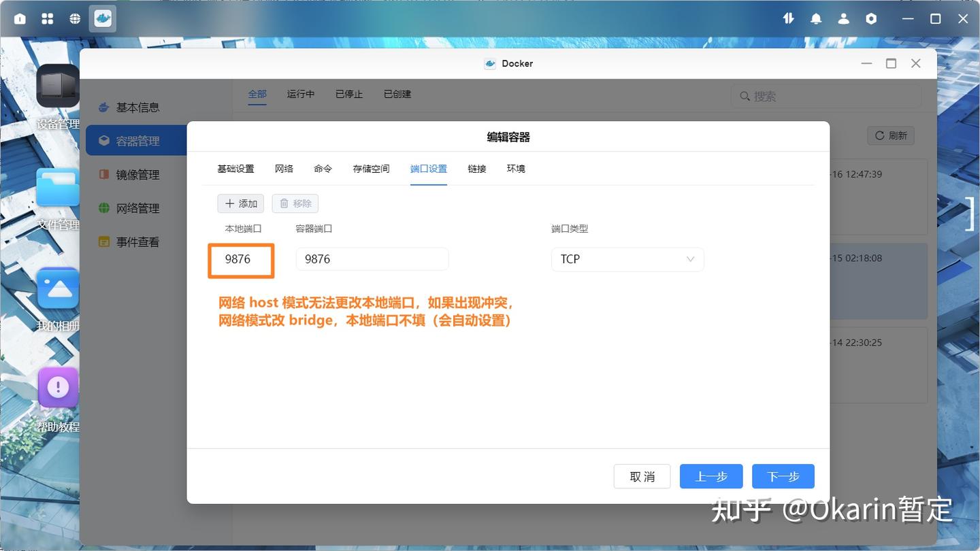
Task: Click the 本地端口 field showing 9876
Action: click(240, 259)
